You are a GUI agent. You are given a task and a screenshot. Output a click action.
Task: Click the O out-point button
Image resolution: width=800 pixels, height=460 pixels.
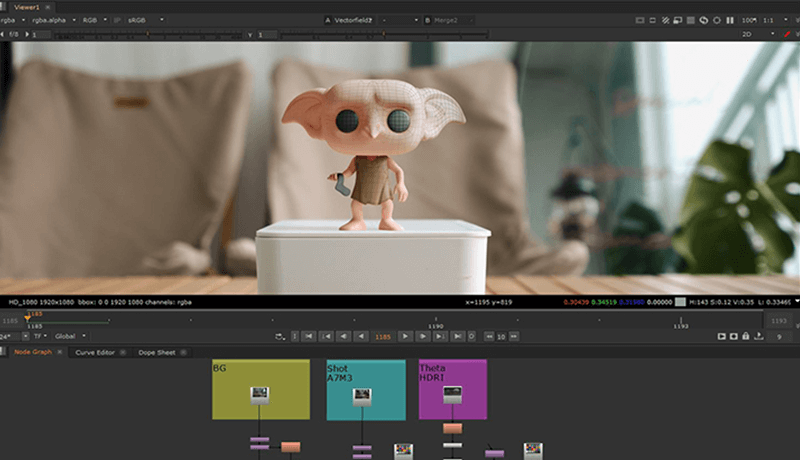pos(471,337)
